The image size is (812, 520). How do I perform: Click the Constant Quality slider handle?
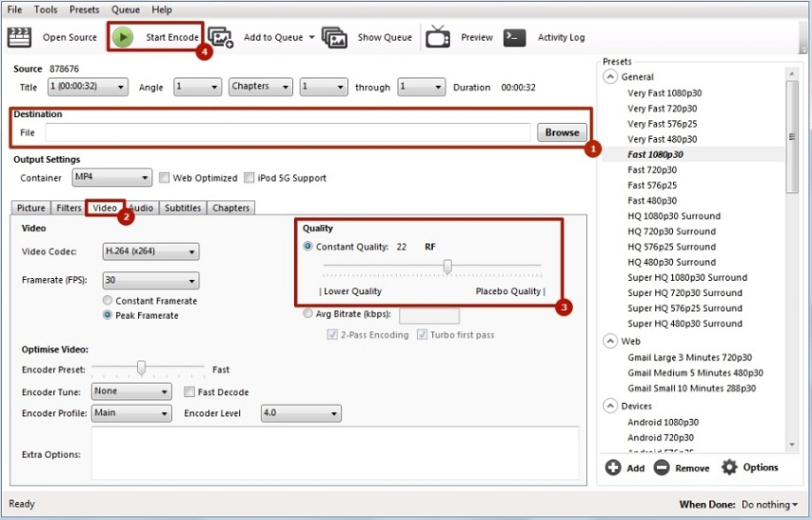[447, 267]
